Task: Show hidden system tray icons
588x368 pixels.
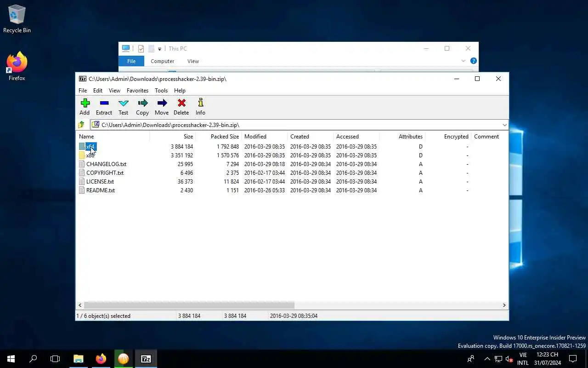Action: click(x=487, y=359)
